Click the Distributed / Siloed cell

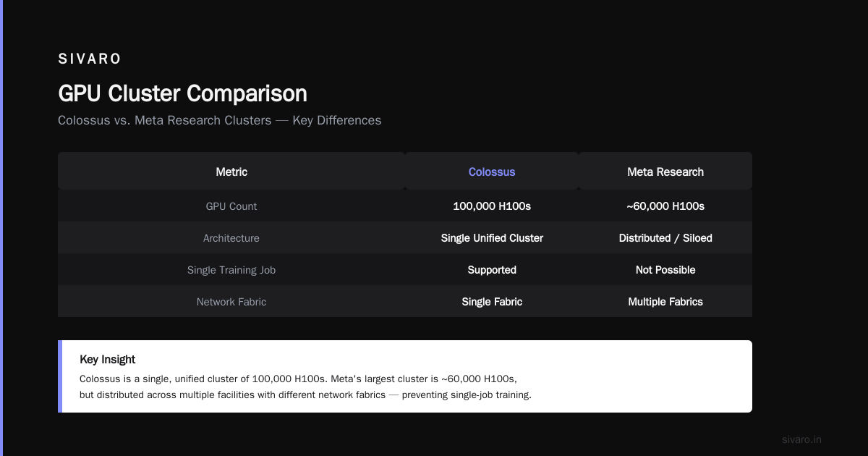(x=665, y=238)
